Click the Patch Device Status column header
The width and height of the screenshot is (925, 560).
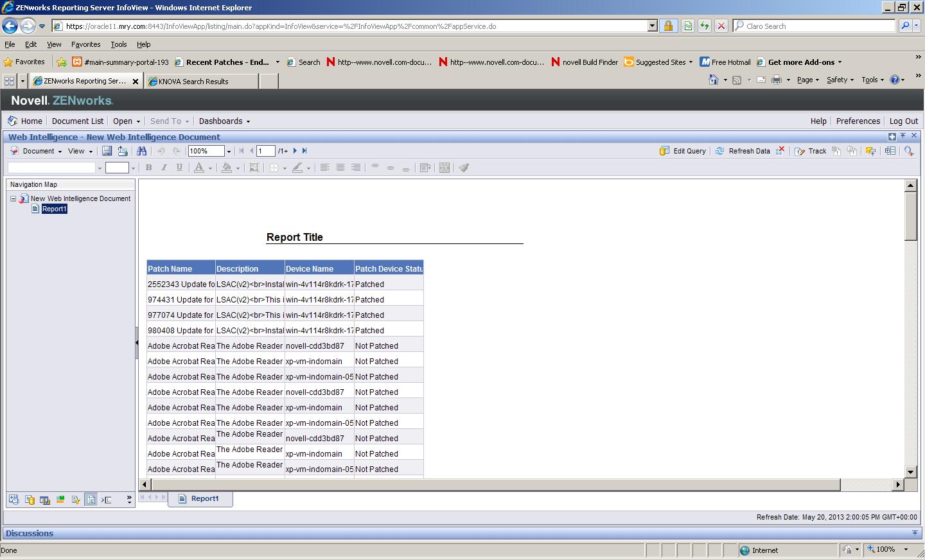(389, 268)
